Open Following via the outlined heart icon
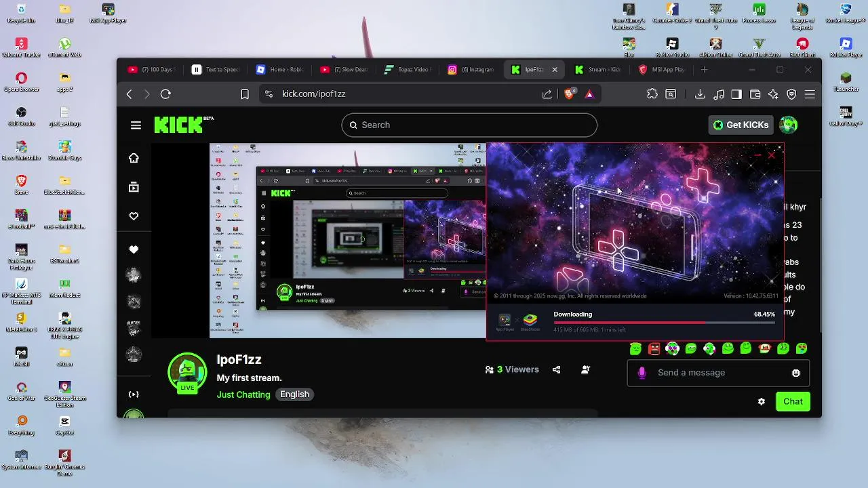 click(x=134, y=216)
